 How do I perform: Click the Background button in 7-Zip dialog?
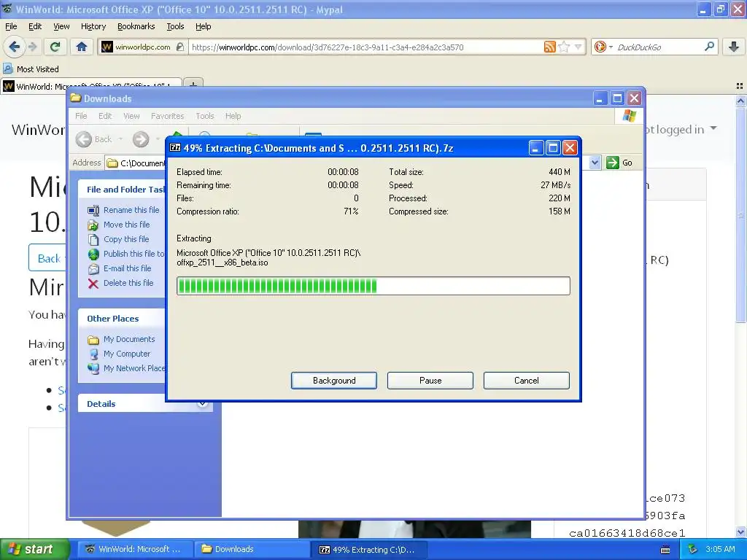[334, 381]
